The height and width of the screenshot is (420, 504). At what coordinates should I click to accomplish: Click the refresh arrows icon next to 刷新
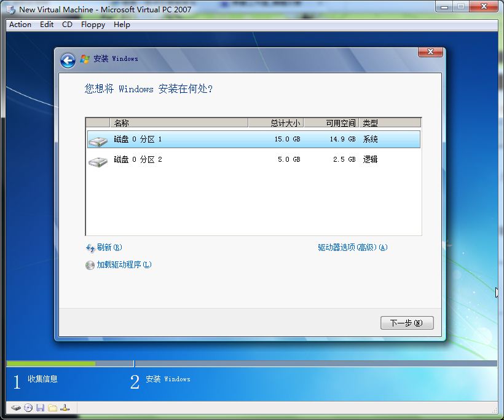pyautogui.click(x=90, y=247)
